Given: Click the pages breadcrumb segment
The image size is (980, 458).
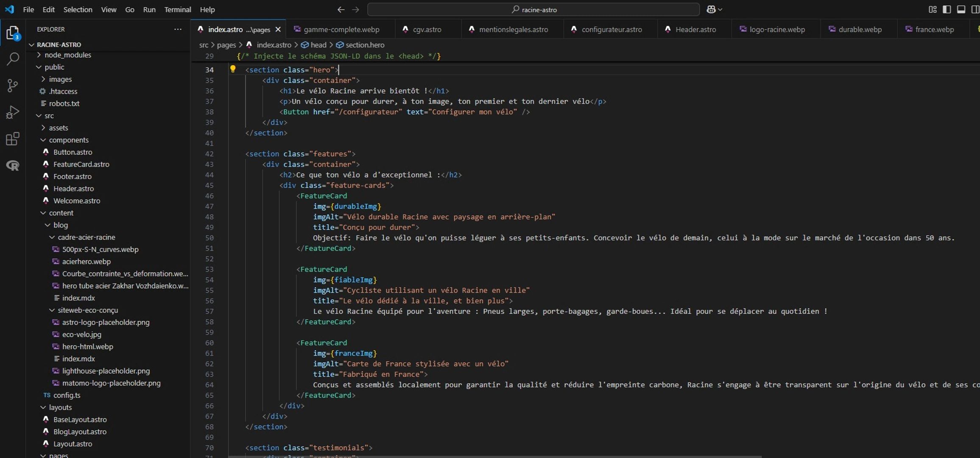Looking at the screenshot, I should coord(226,45).
